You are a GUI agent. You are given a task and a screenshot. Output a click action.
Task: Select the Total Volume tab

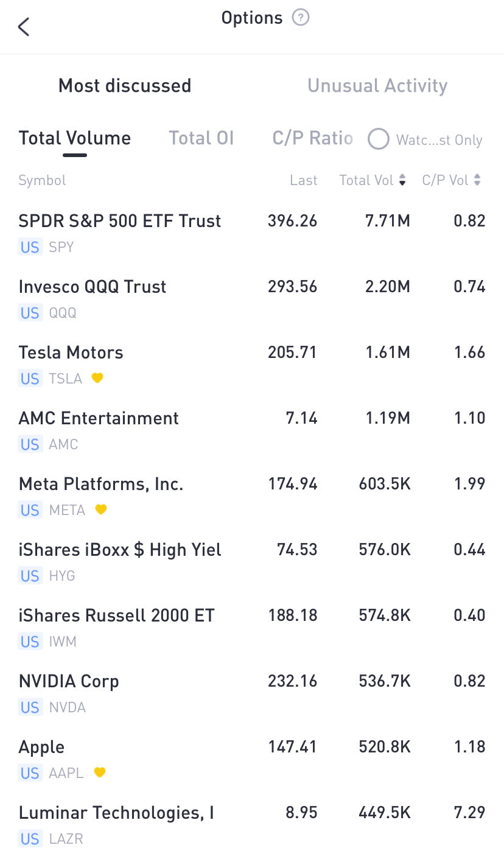tap(75, 138)
